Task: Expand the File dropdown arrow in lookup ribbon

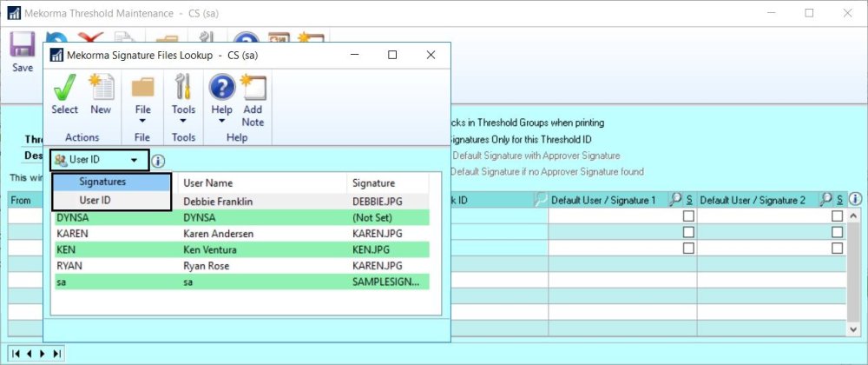Action: 143,121
